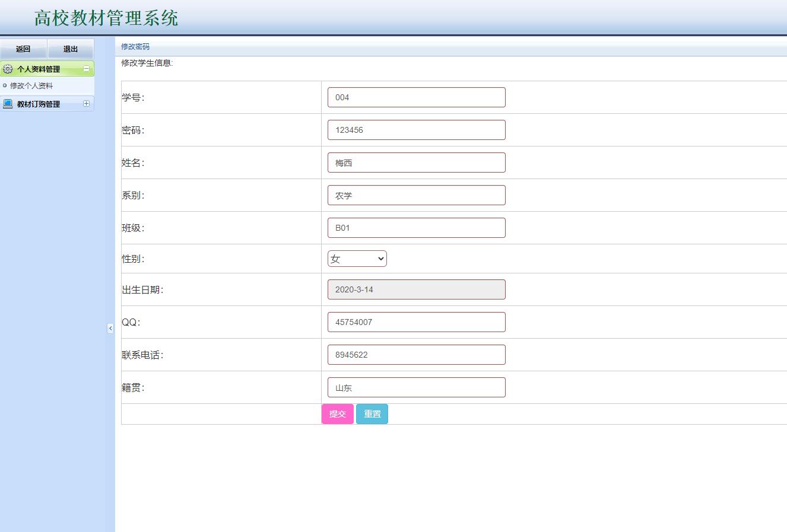Click the 系别 field showing 农学
787x532 pixels.
point(416,195)
